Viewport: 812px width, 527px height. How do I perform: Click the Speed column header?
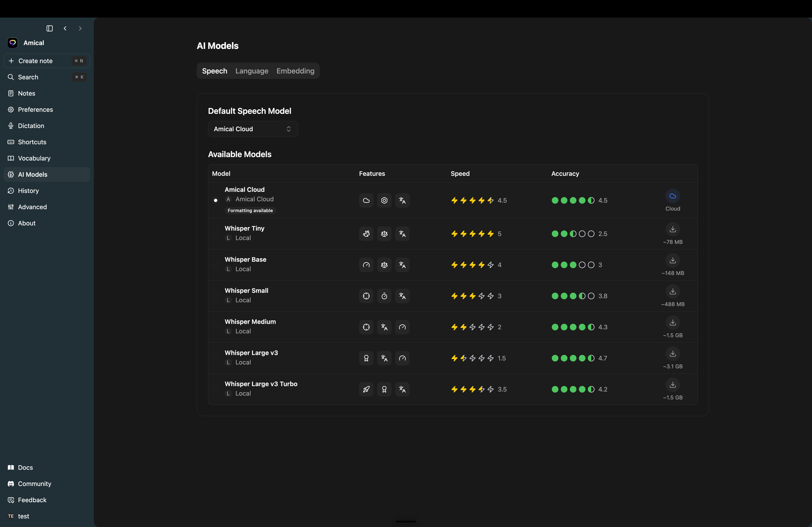point(460,174)
